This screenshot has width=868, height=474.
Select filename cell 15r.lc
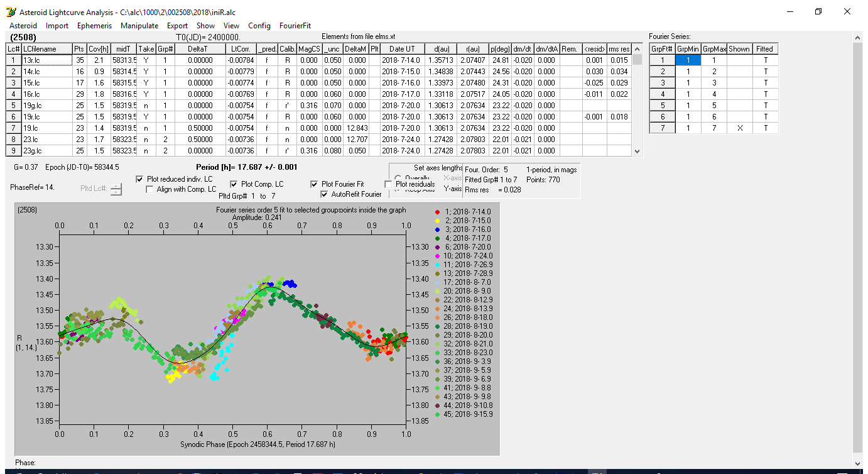pyautogui.click(x=46, y=83)
